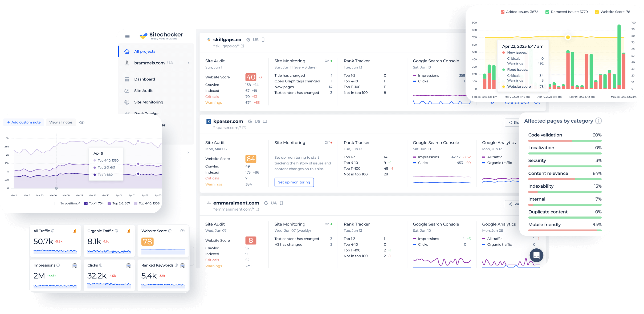Click Add custom note button
Screen dimensions: 644x314
click(x=23, y=122)
